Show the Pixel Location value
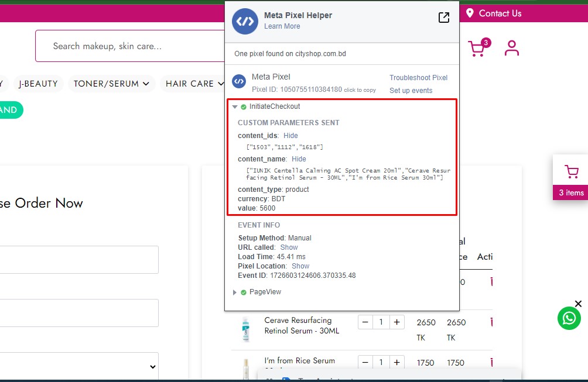This screenshot has height=382, width=588. [300, 266]
